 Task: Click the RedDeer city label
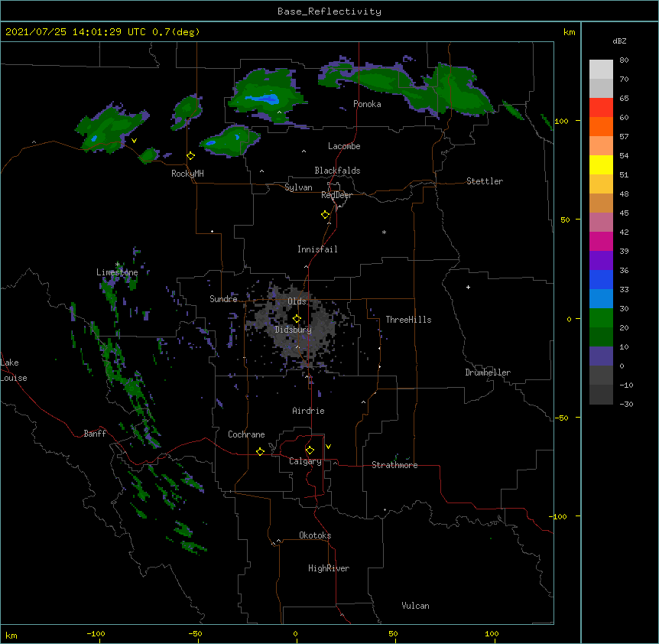pyautogui.click(x=336, y=195)
